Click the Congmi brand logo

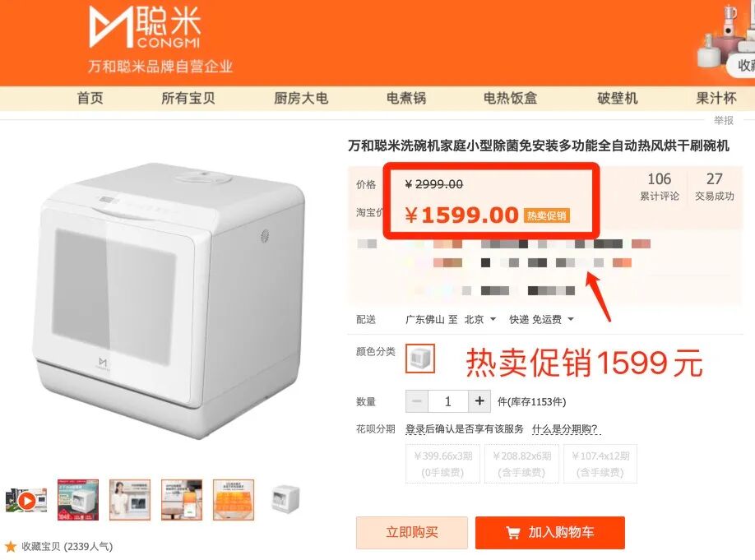click(145, 27)
